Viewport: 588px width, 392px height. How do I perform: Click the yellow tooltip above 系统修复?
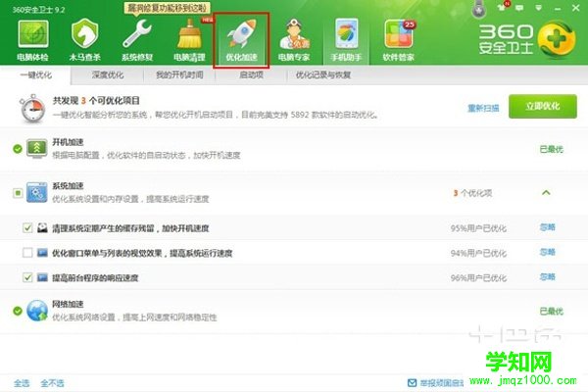point(167,8)
